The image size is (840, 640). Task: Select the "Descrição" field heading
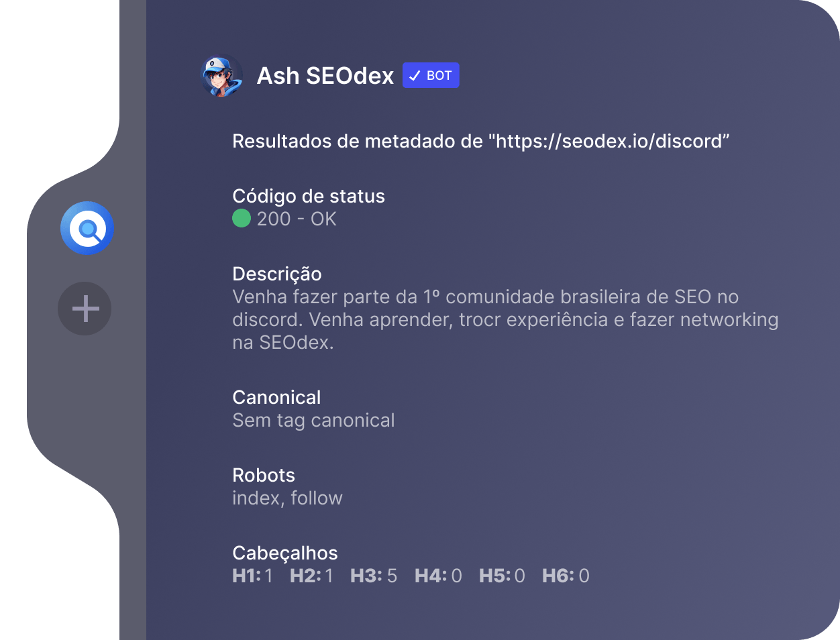coord(277,274)
